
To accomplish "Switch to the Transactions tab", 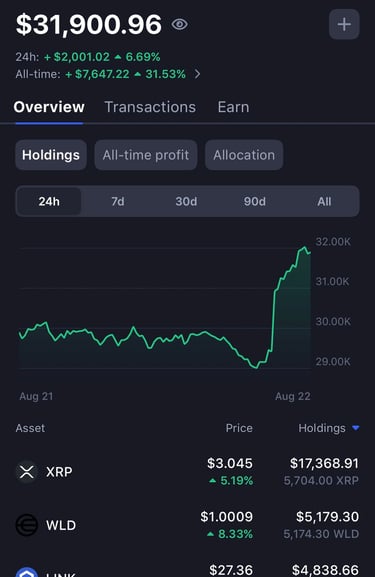I will pyautogui.click(x=150, y=107).
